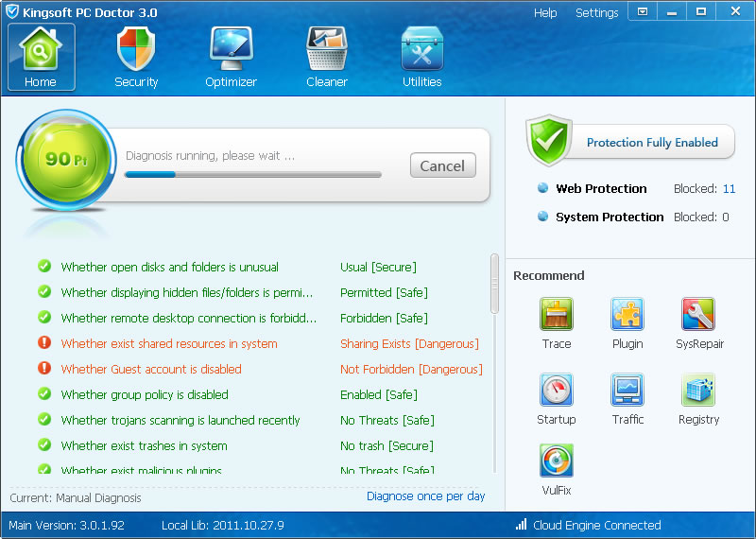Open the Registry cleaner tool

698,399
